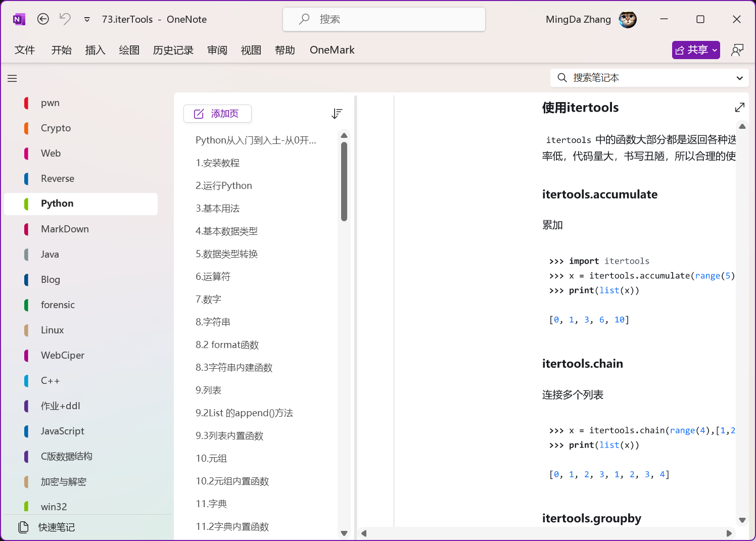Open the feedback person icon
756x541 pixels.
tap(737, 50)
